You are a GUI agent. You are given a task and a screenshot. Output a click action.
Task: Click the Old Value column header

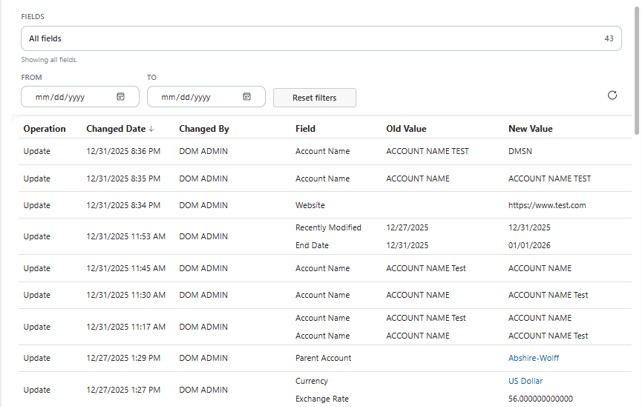pyautogui.click(x=406, y=129)
